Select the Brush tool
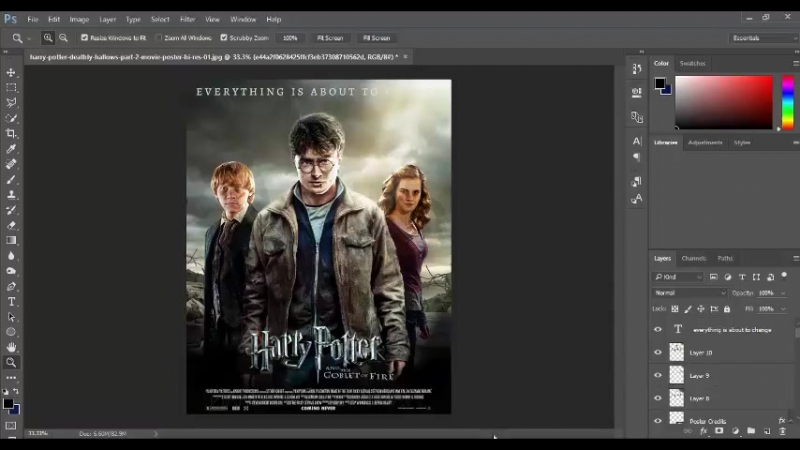Viewport: 800px width, 450px height. point(11,179)
